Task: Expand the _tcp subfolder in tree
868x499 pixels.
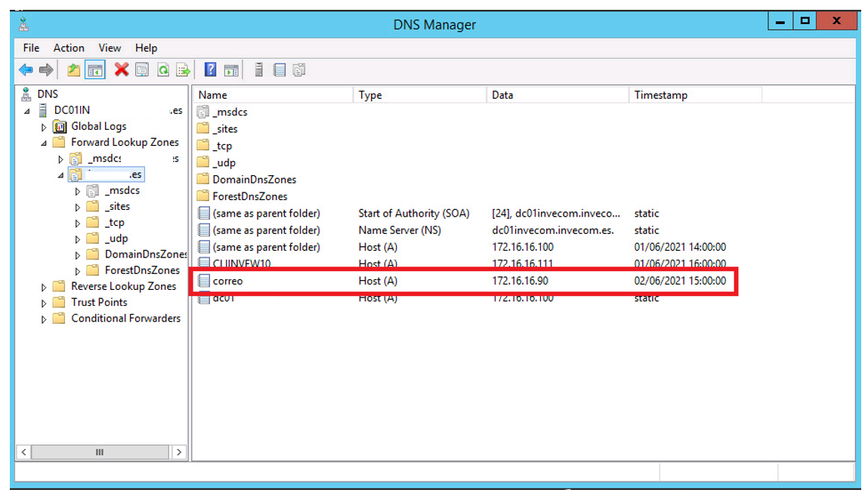Action: point(78,223)
